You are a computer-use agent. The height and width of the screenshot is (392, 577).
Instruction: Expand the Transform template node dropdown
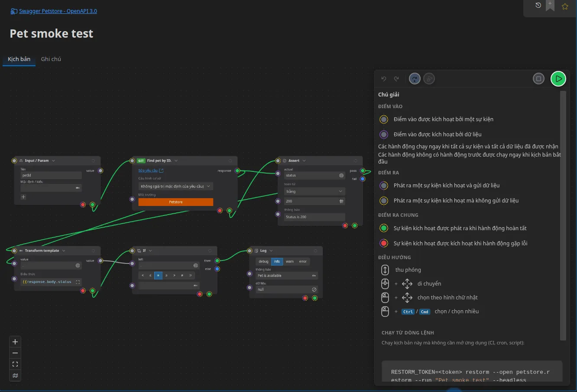tap(64, 251)
